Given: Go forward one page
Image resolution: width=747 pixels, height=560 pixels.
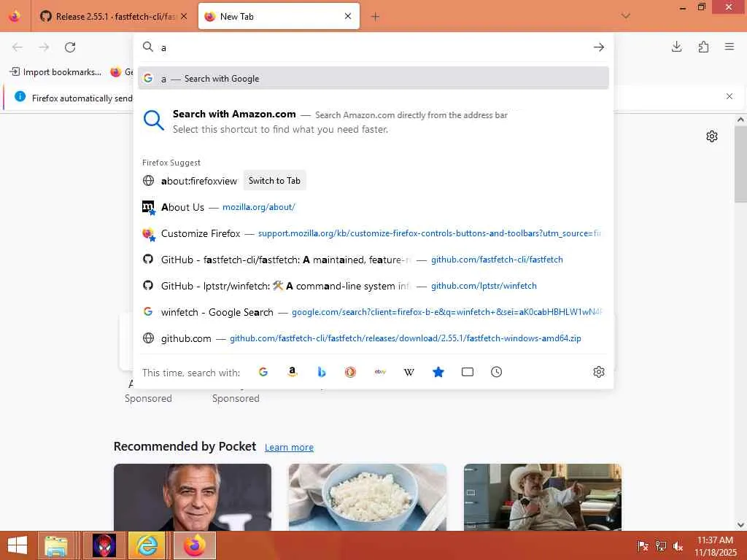Looking at the screenshot, I should [x=44, y=47].
